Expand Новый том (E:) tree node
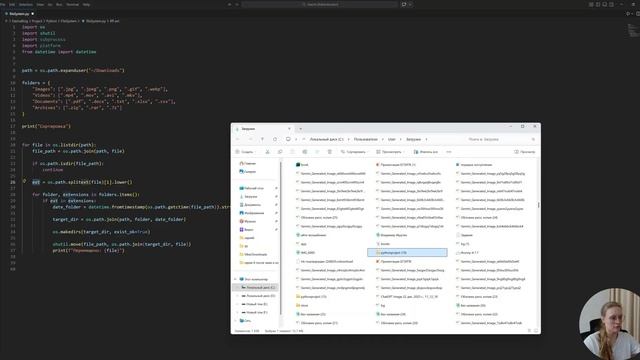The width and height of the screenshot is (640, 360). pyautogui.click(x=238, y=304)
